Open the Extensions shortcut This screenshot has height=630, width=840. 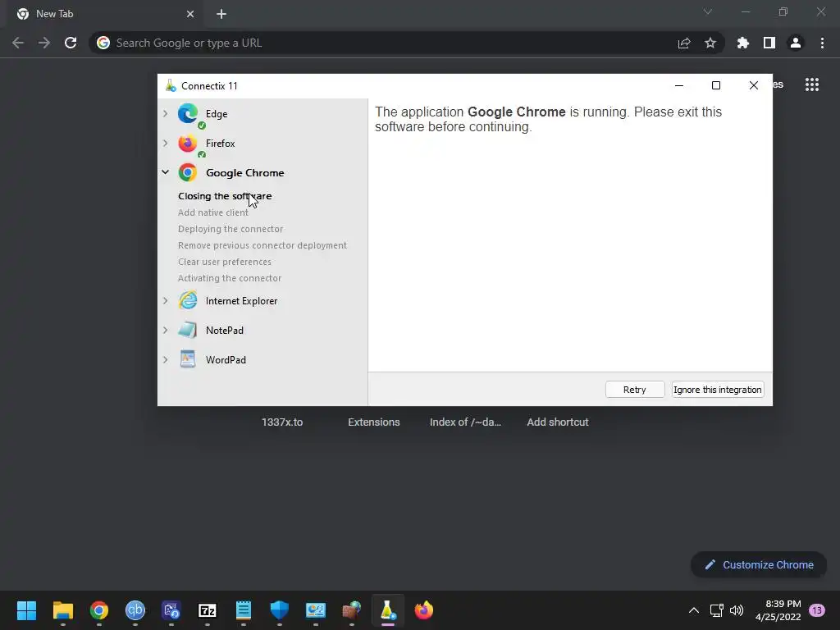(374, 422)
